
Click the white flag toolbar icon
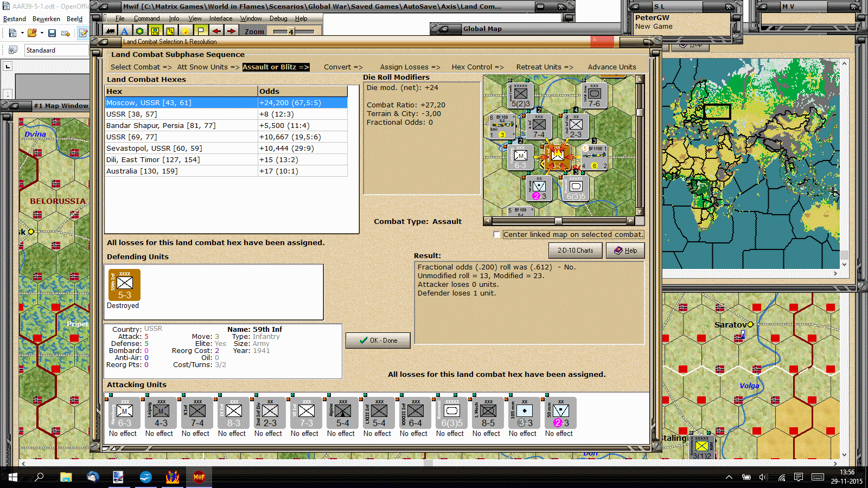[201, 31]
